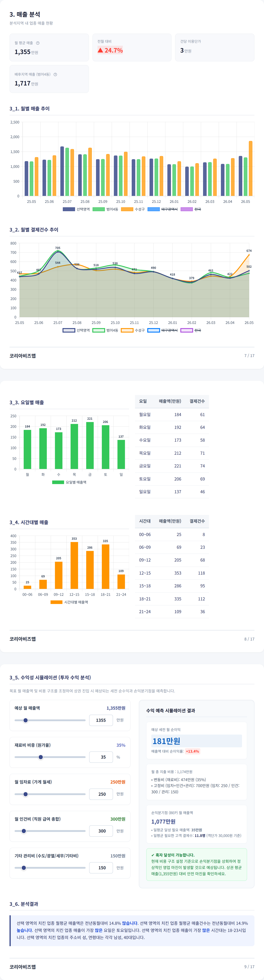Click the 일요일 row in the 요일 table
This screenshot has width=264, height=980.
172,492
